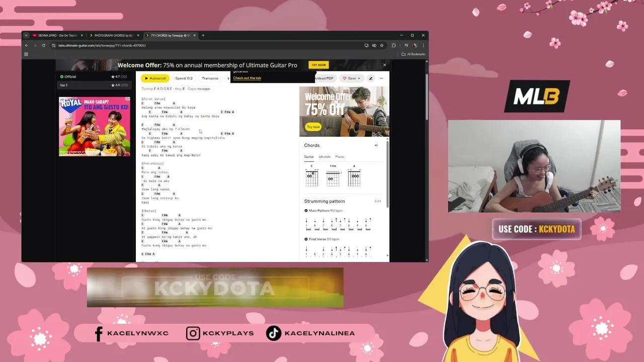644x362 pixels.
Task: Click the TRY NOW offer button
Action: point(318,65)
